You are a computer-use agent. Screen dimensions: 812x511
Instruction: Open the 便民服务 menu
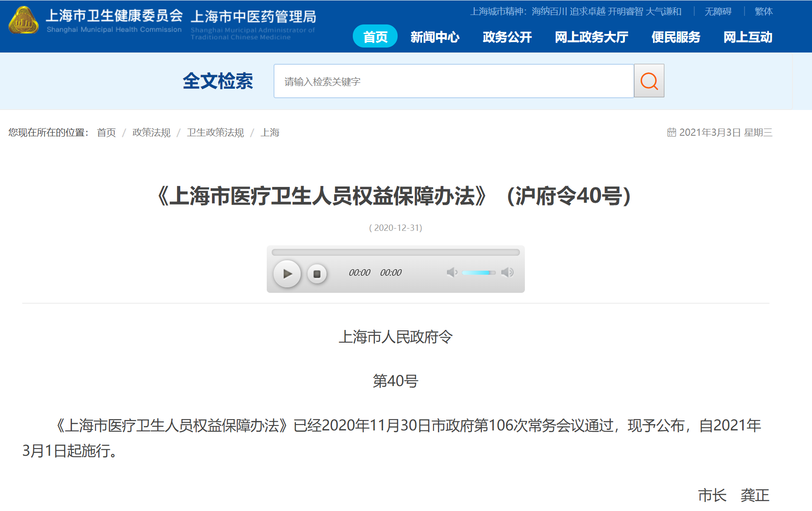[676, 37]
